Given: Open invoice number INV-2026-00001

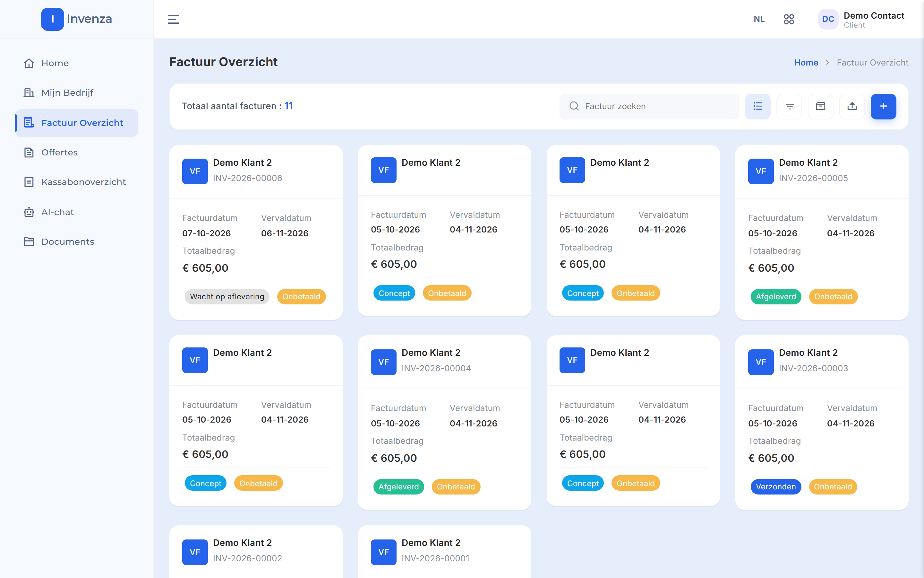Looking at the screenshot, I should (x=435, y=558).
